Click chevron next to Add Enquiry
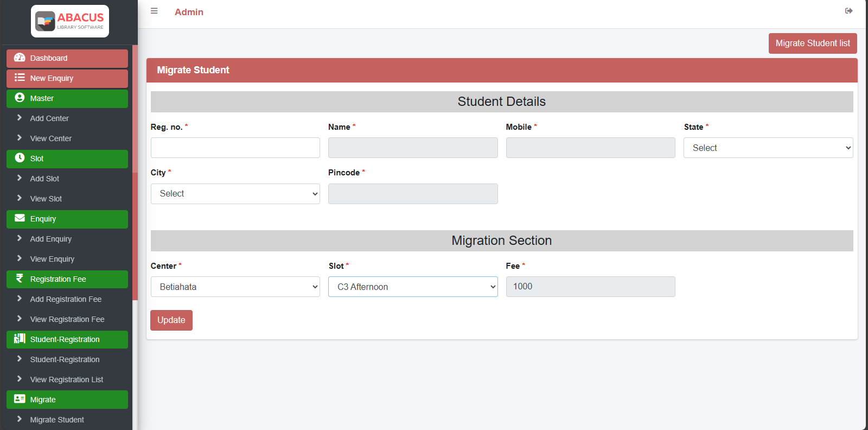Viewport: 868px width, 430px height. click(20, 238)
